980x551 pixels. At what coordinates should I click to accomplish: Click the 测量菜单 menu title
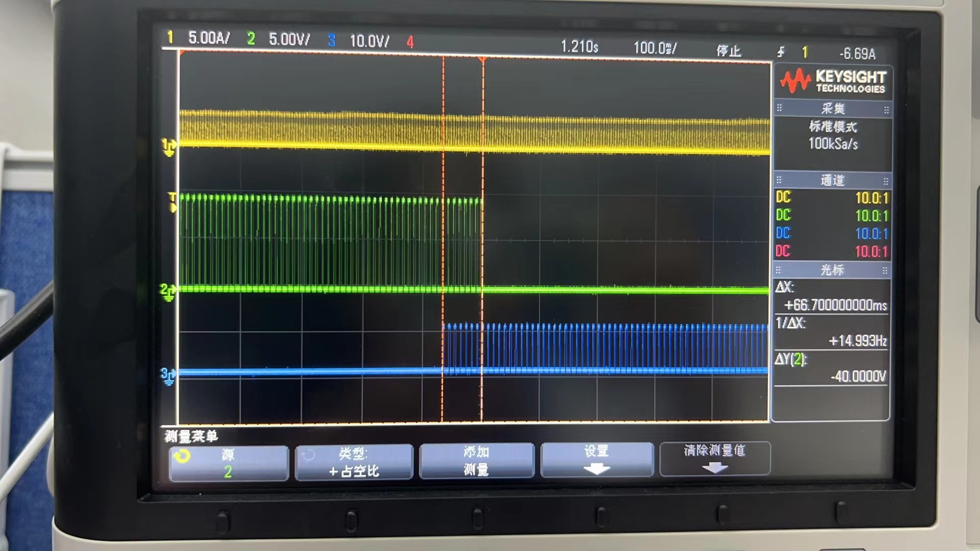(x=191, y=436)
